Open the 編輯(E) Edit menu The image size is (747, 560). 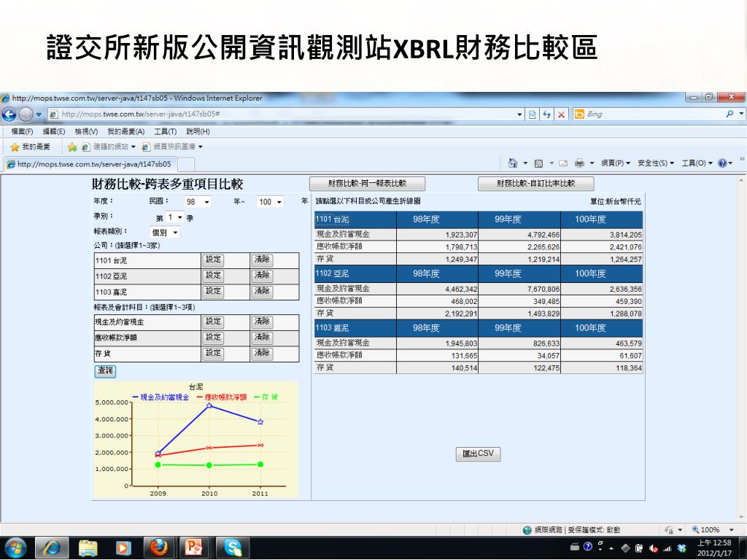(x=54, y=131)
